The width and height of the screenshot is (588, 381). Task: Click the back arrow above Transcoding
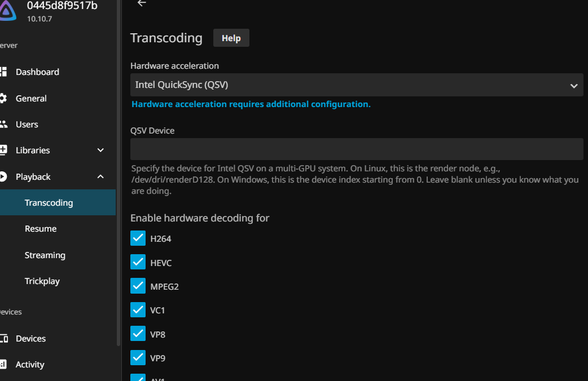pyautogui.click(x=141, y=3)
